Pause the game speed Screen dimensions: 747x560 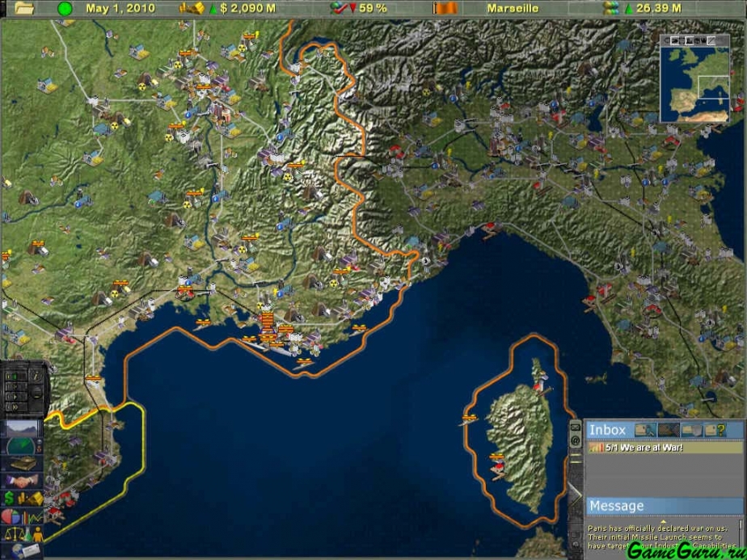tap(16, 377)
